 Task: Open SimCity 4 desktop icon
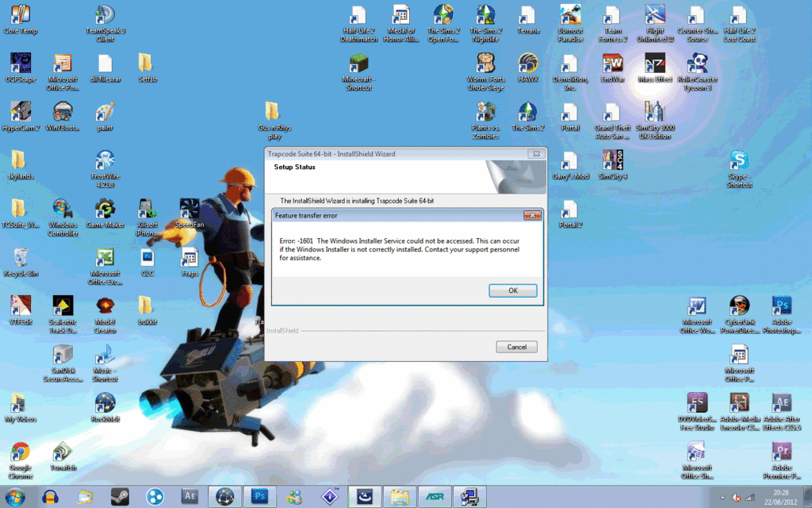click(x=613, y=165)
